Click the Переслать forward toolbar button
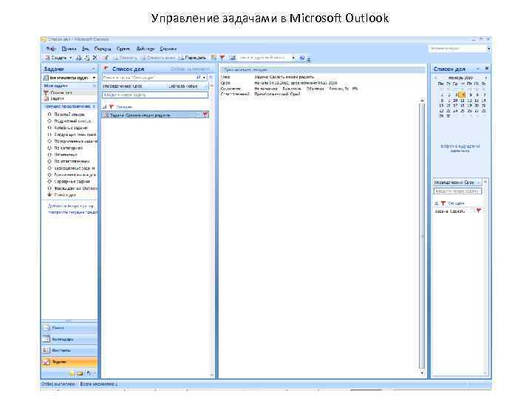 (192, 58)
